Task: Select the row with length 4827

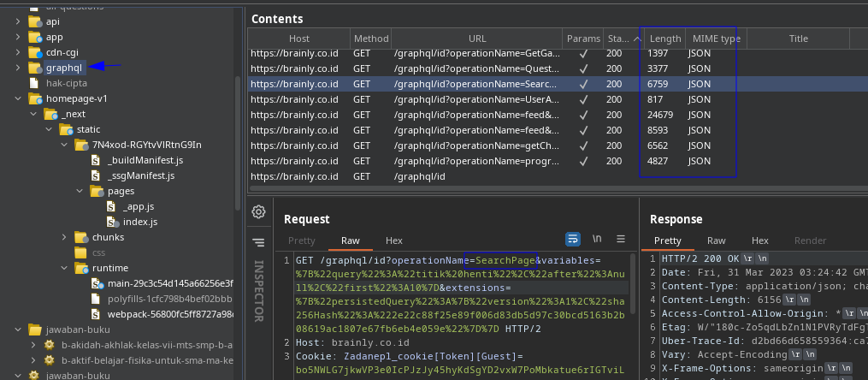Action: click(x=558, y=161)
